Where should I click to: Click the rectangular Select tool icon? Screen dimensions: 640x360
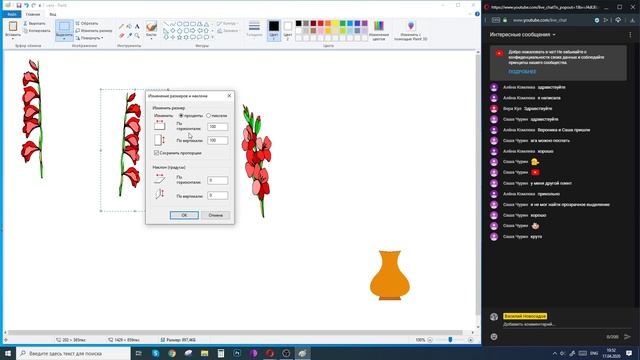click(64, 27)
